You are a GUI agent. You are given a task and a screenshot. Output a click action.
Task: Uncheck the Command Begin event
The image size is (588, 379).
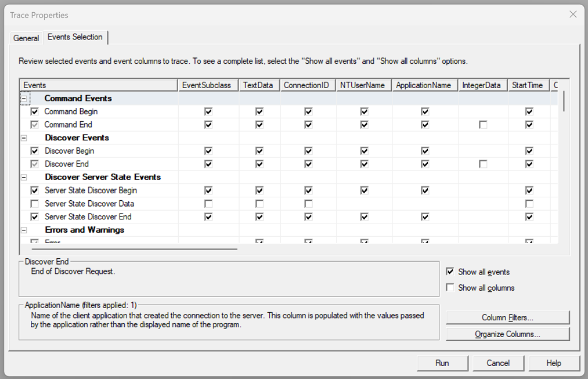34,111
